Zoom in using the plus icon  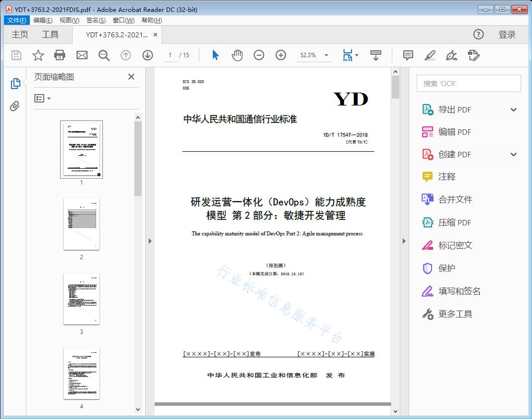point(280,55)
